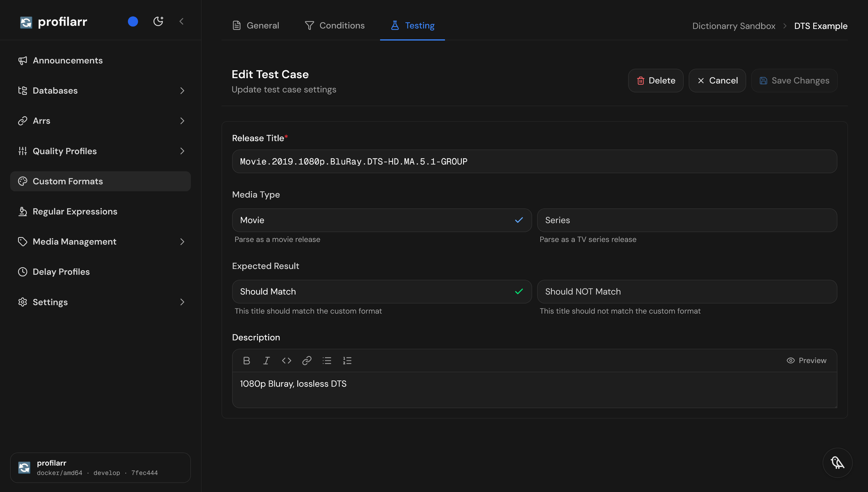Image resolution: width=868 pixels, height=492 pixels.
Task: Click the Regular Expressions microscope icon
Action: 23,212
